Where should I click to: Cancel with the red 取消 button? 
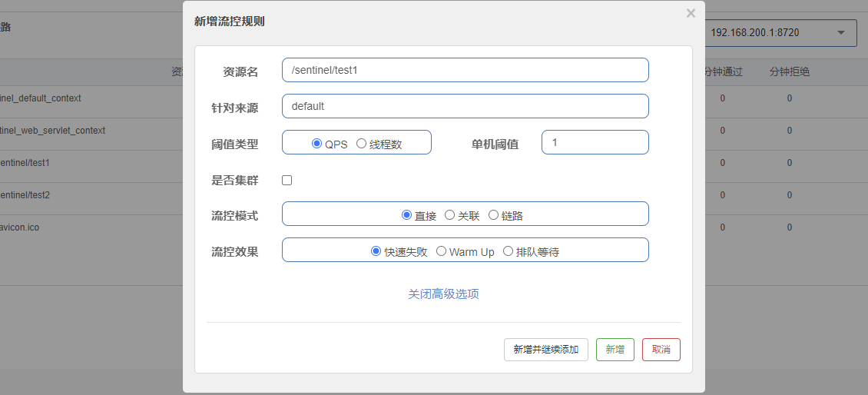tap(661, 350)
